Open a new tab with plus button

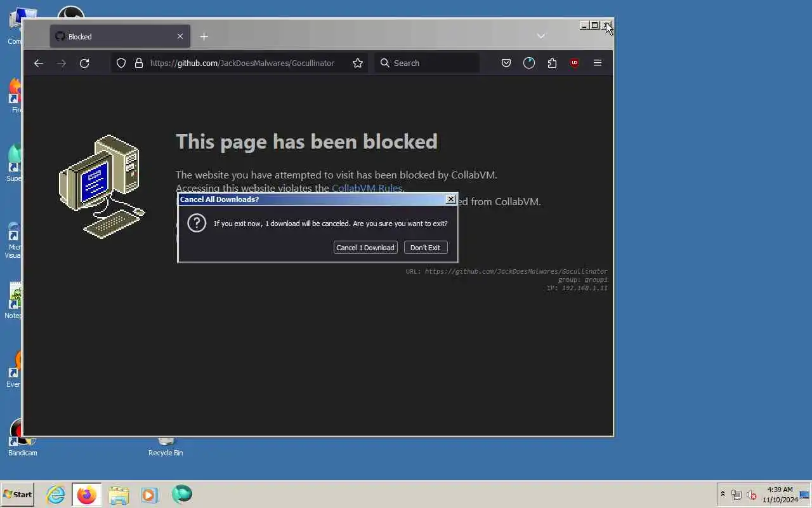[204, 37]
